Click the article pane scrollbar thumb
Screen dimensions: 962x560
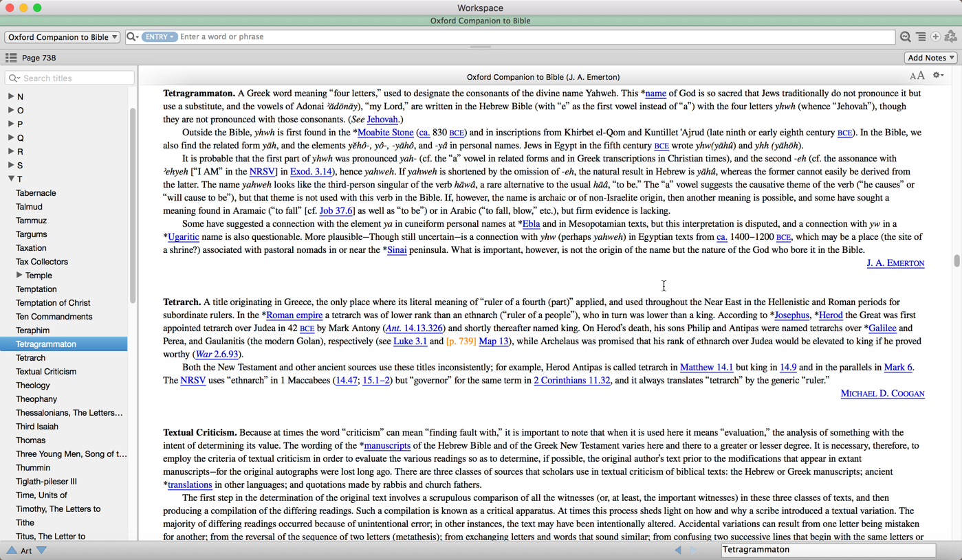pos(956,261)
